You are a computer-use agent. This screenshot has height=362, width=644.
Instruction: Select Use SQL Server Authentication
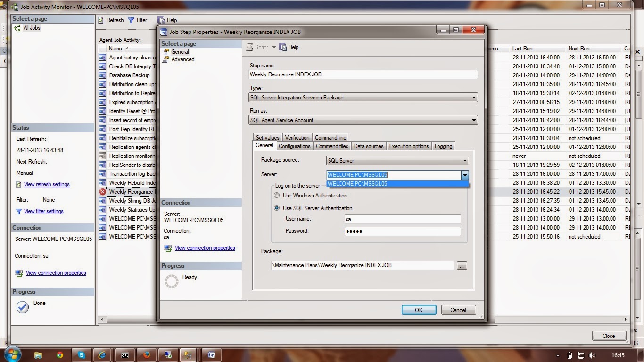[277, 208]
